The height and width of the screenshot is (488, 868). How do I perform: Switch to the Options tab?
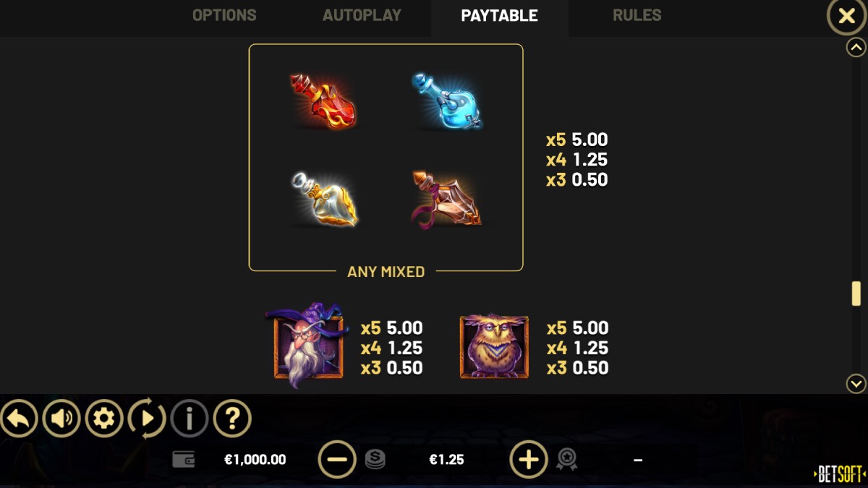pyautogui.click(x=224, y=15)
